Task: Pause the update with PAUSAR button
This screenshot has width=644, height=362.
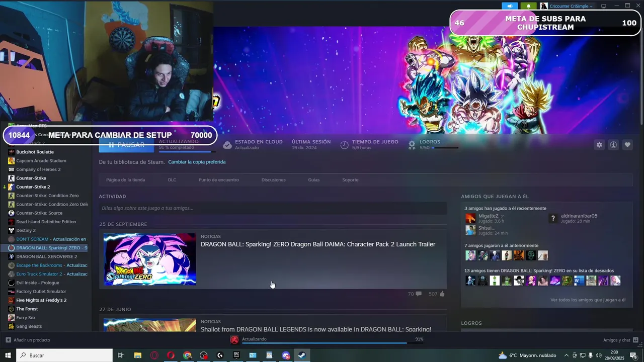Action: (x=126, y=145)
